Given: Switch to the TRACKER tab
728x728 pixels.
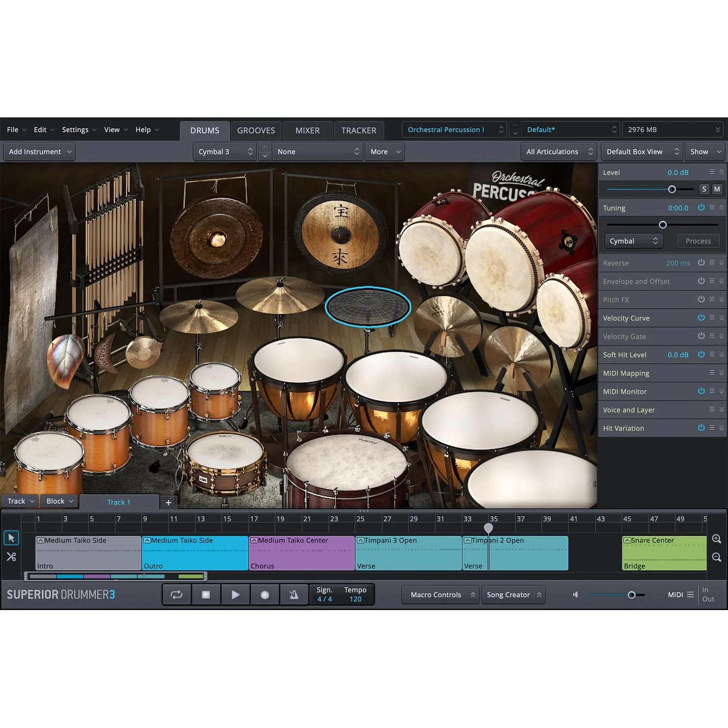Looking at the screenshot, I should (359, 131).
